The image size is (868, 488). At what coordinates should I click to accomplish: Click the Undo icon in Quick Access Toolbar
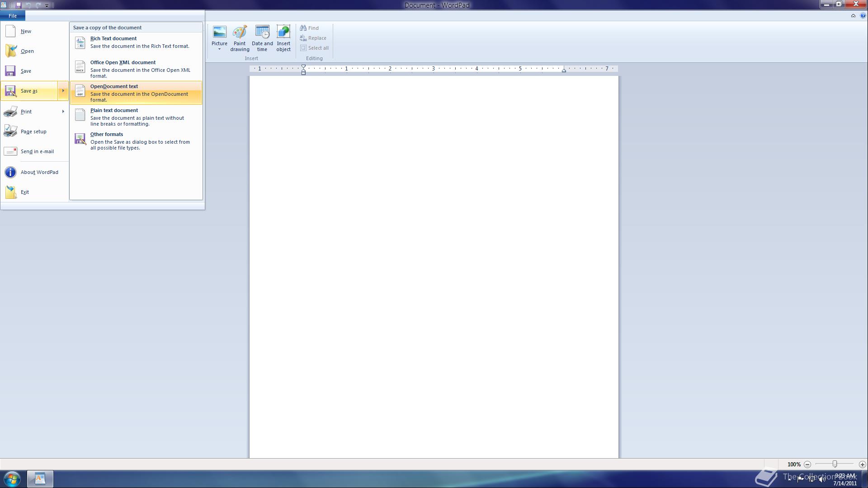click(x=28, y=5)
